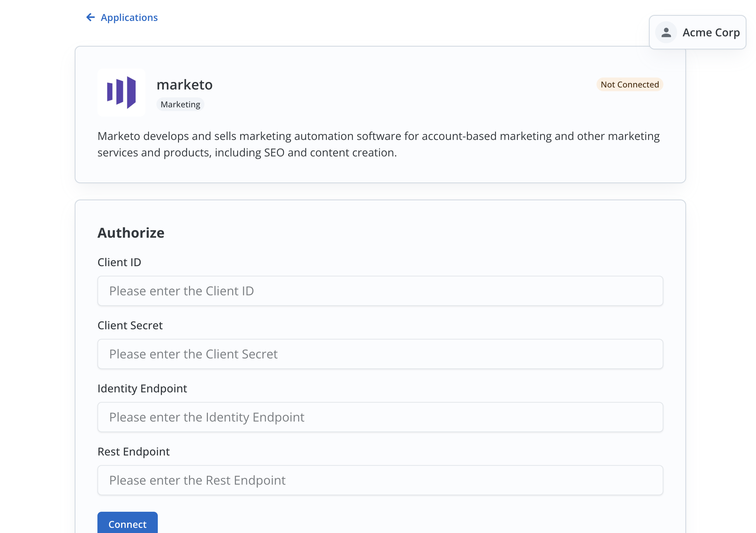Click the Client ID input field

pyautogui.click(x=380, y=291)
